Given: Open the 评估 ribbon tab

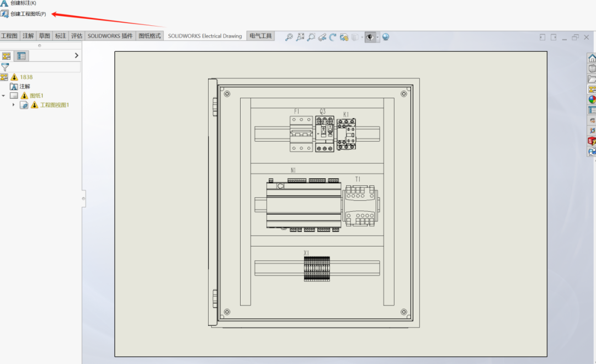Looking at the screenshot, I should click(x=77, y=35).
